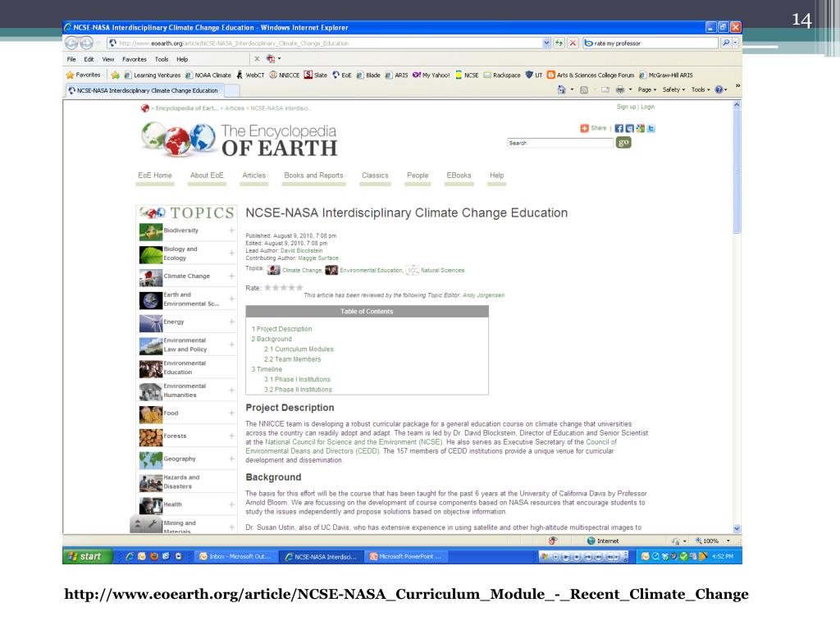840x630 pixels.
Task: Click the Energy topic thumbnail image
Action: 151,323
